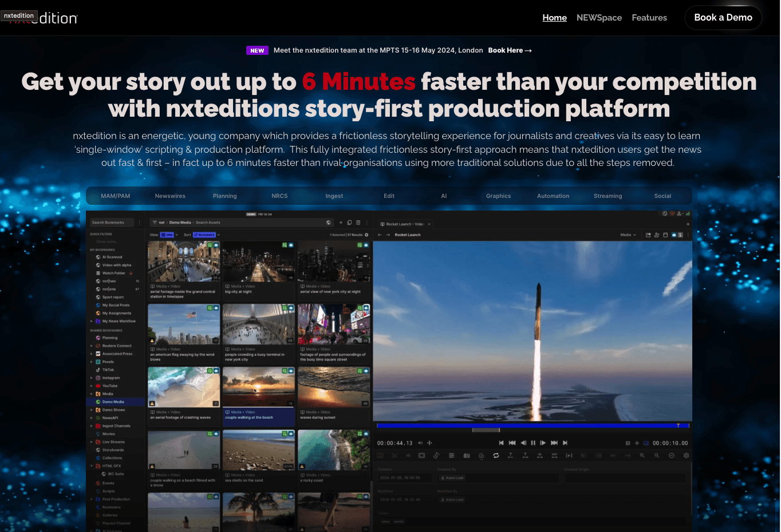Mute audio via the speaker icon

coord(420,443)
